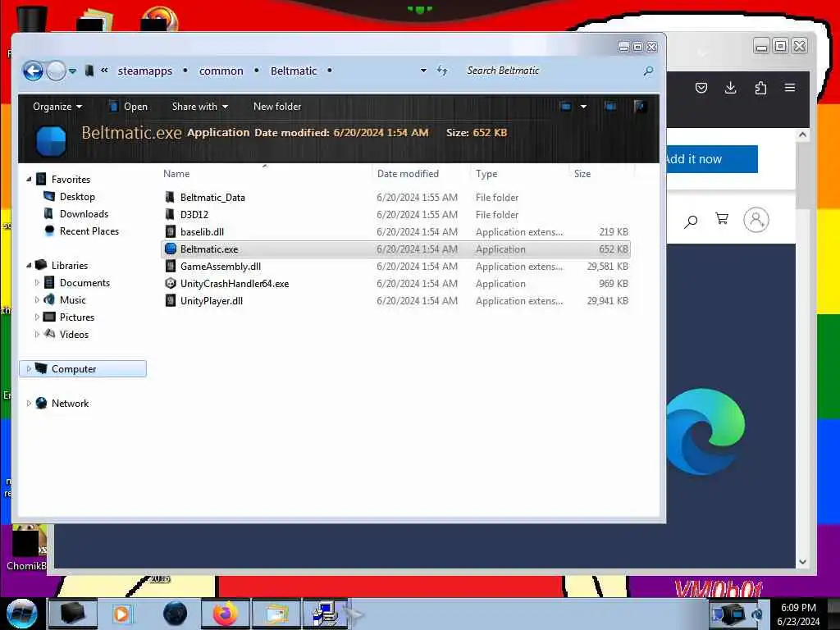Viewport: 840px width, 630px height.
Task: Collapse the Libraries tree section
Action: [x=29, y=265]
